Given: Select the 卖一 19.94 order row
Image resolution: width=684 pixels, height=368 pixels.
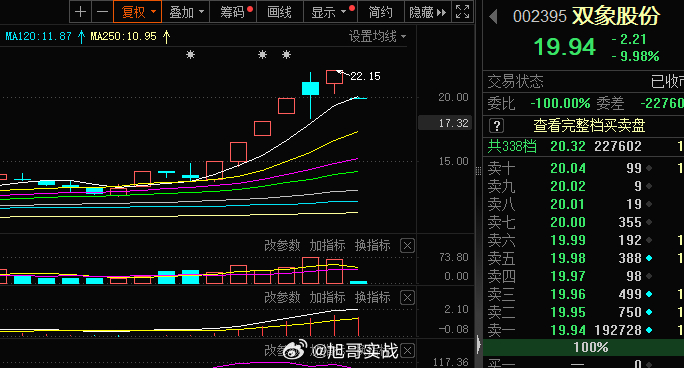Looking at the screenshot, I should pos(583,330).
